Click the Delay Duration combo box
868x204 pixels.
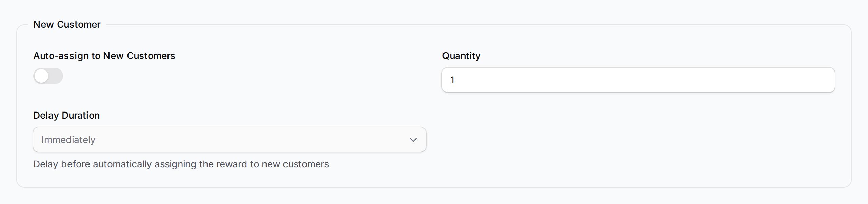229,139
